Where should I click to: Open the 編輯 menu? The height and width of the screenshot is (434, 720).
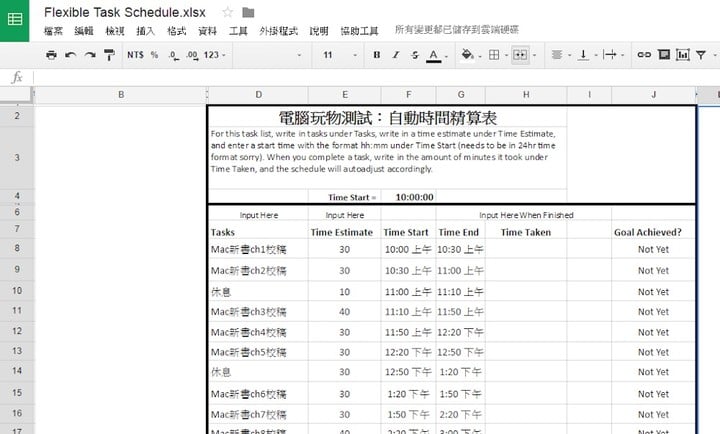coord(84,31)
